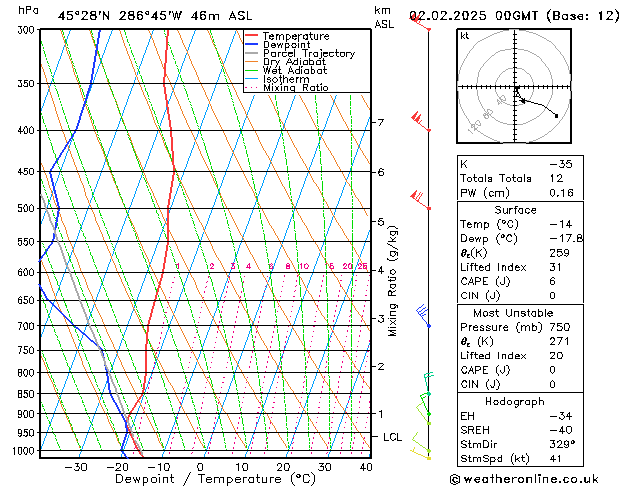Click the StmDir value 329°

[x=562, y=444]
